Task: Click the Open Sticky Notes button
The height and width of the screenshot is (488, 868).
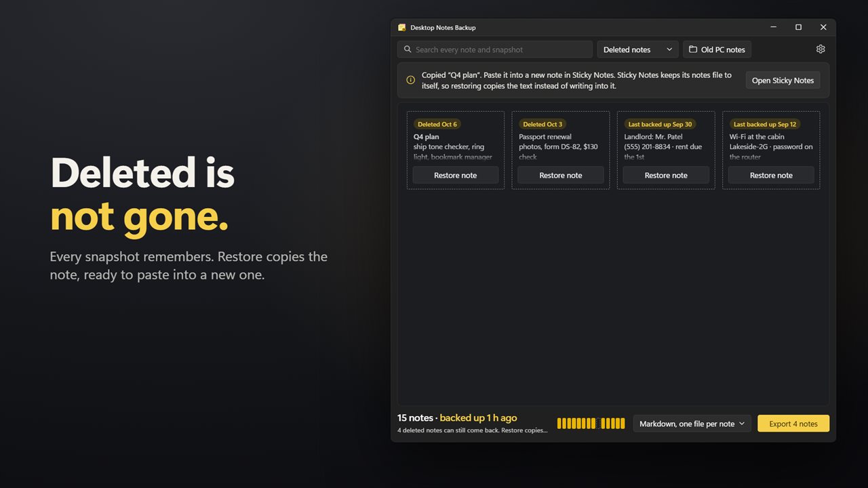Action: tap(783, 80)
